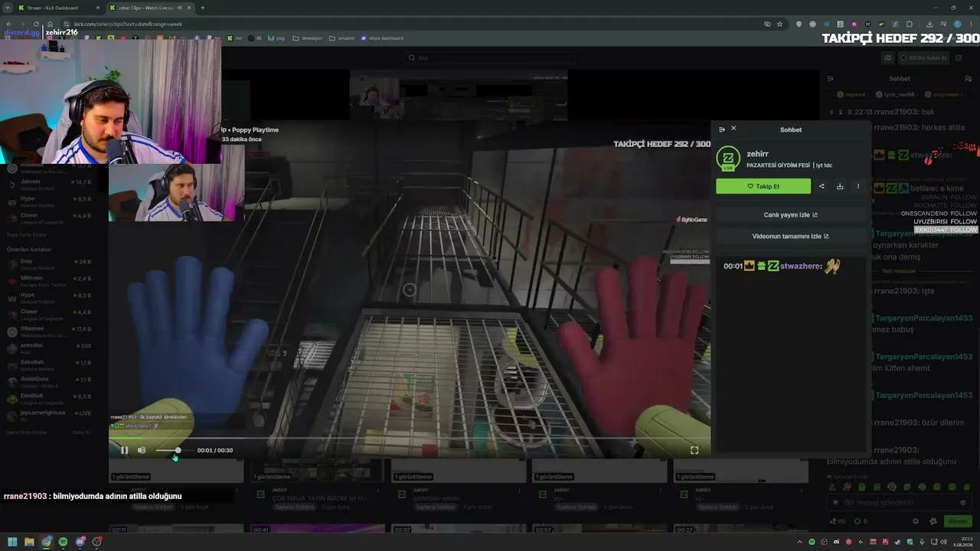Open the stripe dashboard bookmark
The height and width of the screenshot is (551, 980).
point(381,37)
